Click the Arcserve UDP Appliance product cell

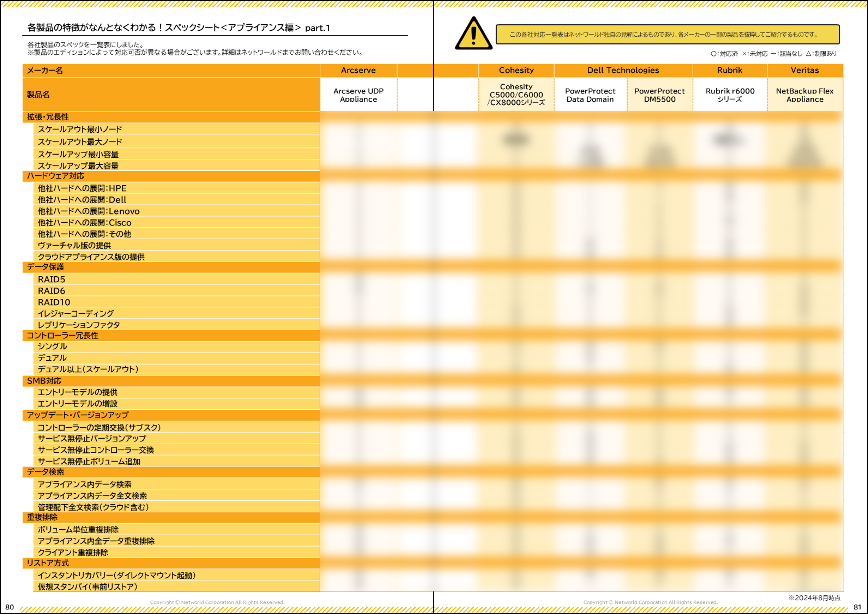coord(358,95)
